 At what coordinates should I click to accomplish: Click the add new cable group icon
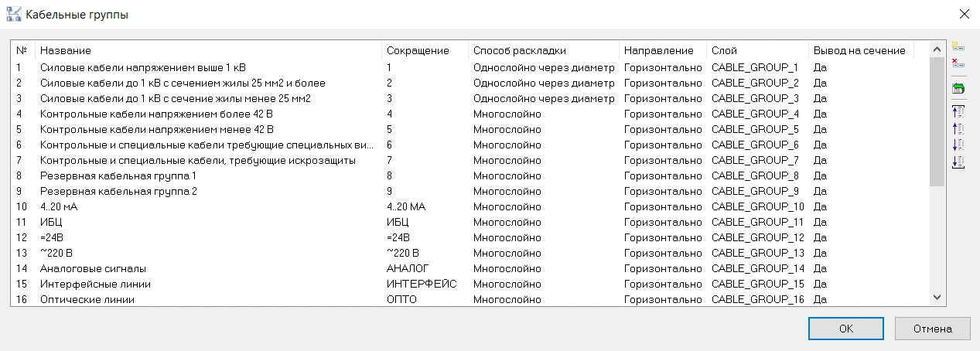pyautogui.click(x=958, y=47)
